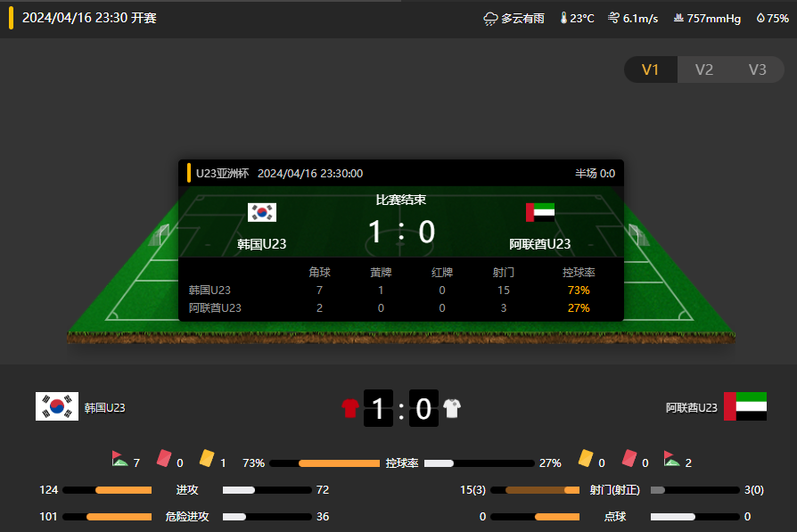Click the U23亚洲杯 league label
The height and width of the screenshot is (532, 797).
pyautogui.click(x=222, y=173)
